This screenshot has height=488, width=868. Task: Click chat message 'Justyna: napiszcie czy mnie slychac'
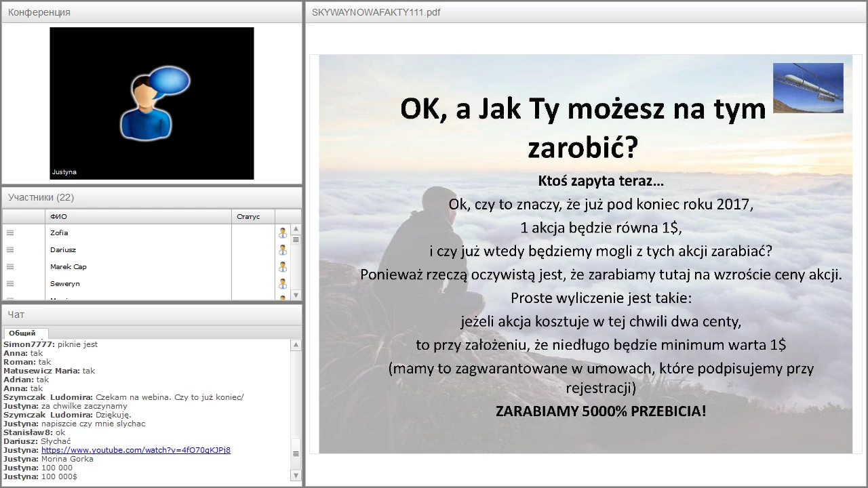pyautogui.click(x=75, y=424)
